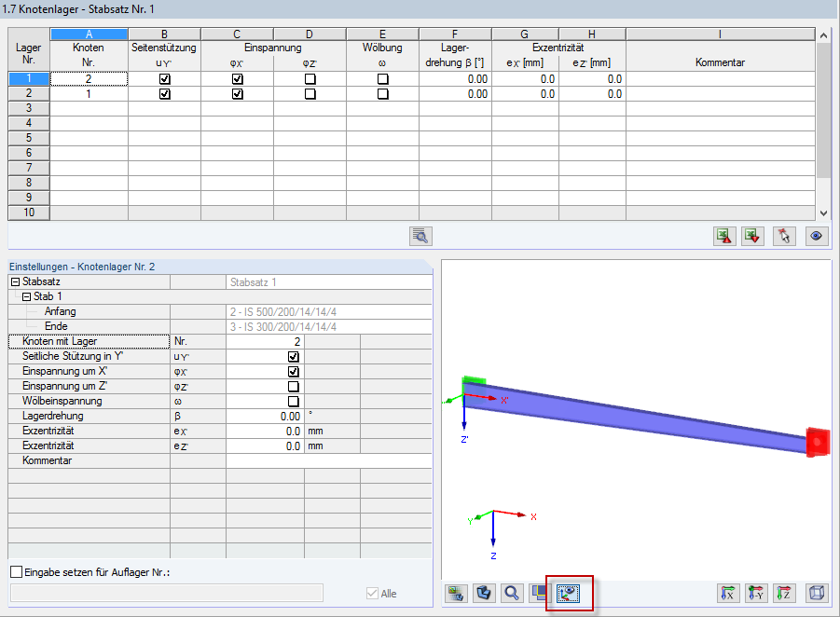The height and width of the screenshot is (617, 840).
Task: Click the Excel export icon with red up arrow
Action: (x=724, y=236)
